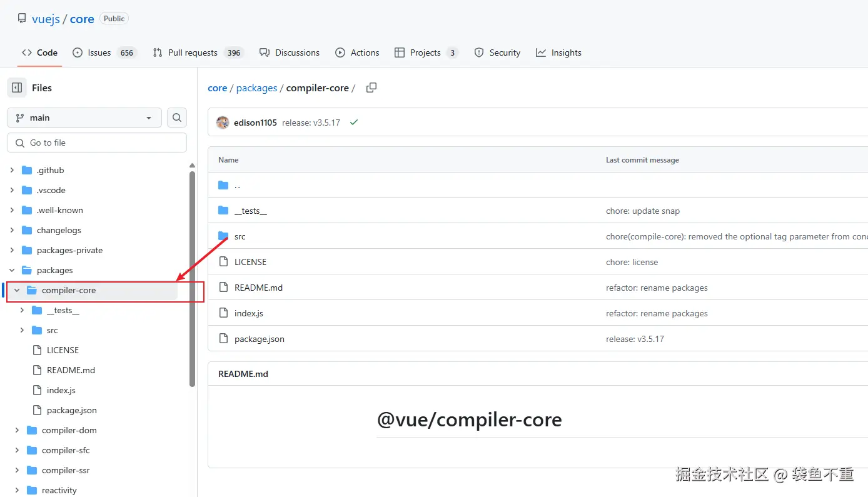Focus the Go to file input
The image size is (868, 497).
pos(97,143)
